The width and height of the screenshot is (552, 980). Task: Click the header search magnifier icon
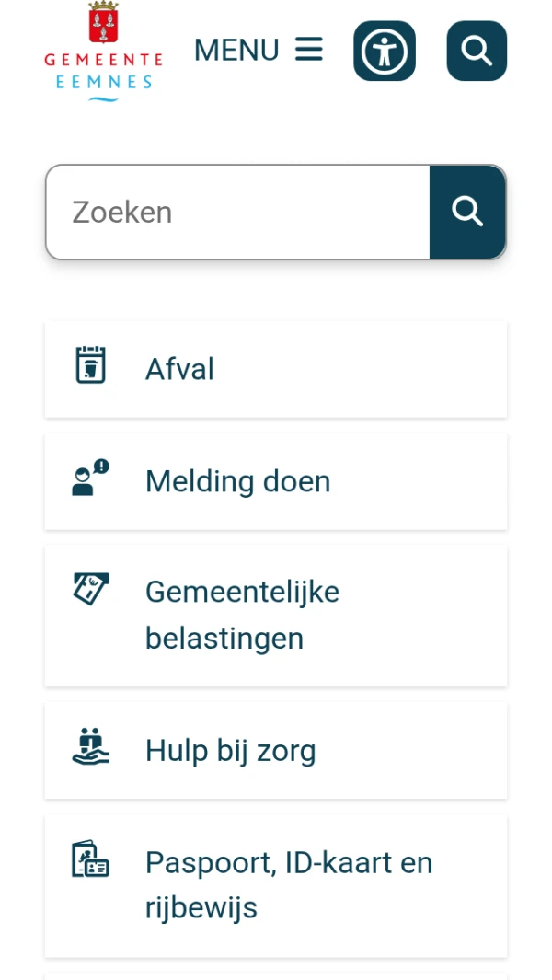tap(477, 51)
